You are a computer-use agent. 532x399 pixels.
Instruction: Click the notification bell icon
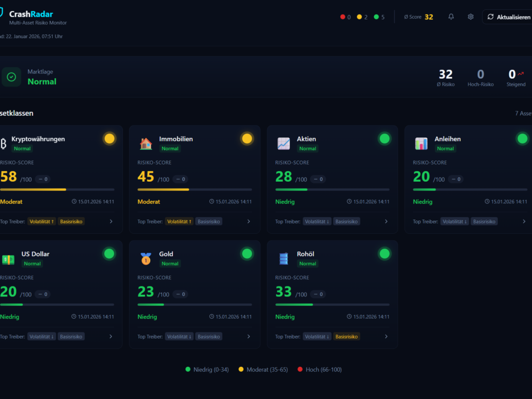coord(451,17)
